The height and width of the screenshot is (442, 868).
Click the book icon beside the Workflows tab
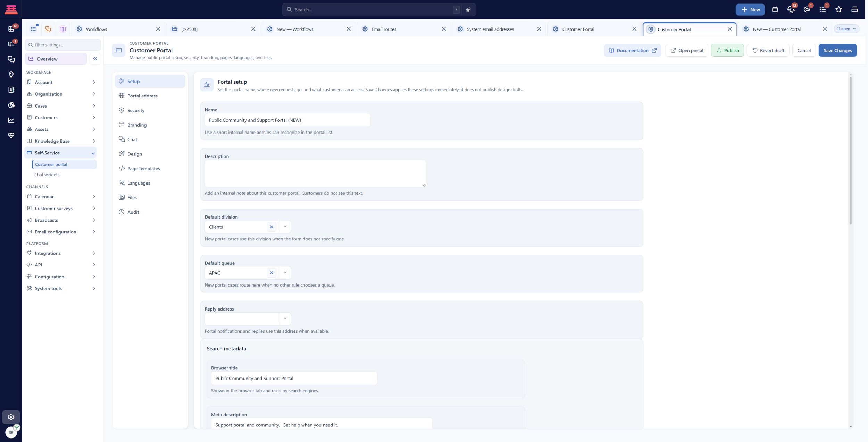(x=63, y=29)
